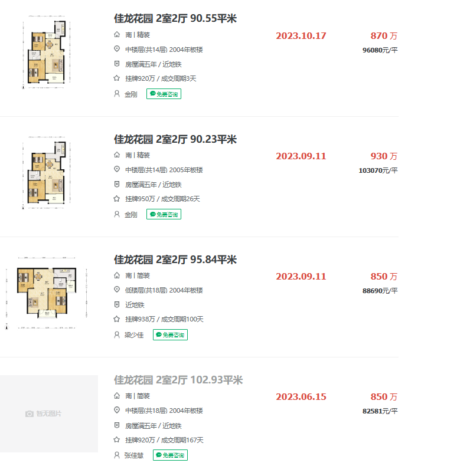Click agent person icon beside 梁少佳
This screenshot has height=476, width=470.
click(117, 334)
